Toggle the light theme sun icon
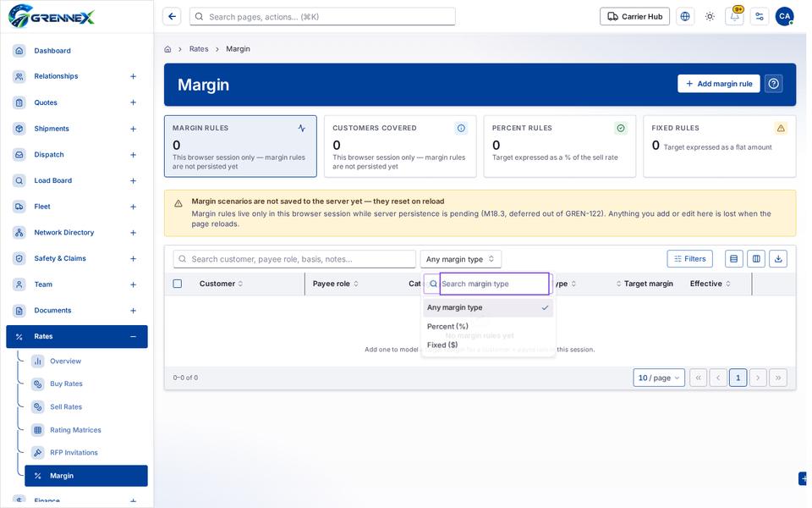The height and width of the screenshot is (508, 812). click(710, 17)
